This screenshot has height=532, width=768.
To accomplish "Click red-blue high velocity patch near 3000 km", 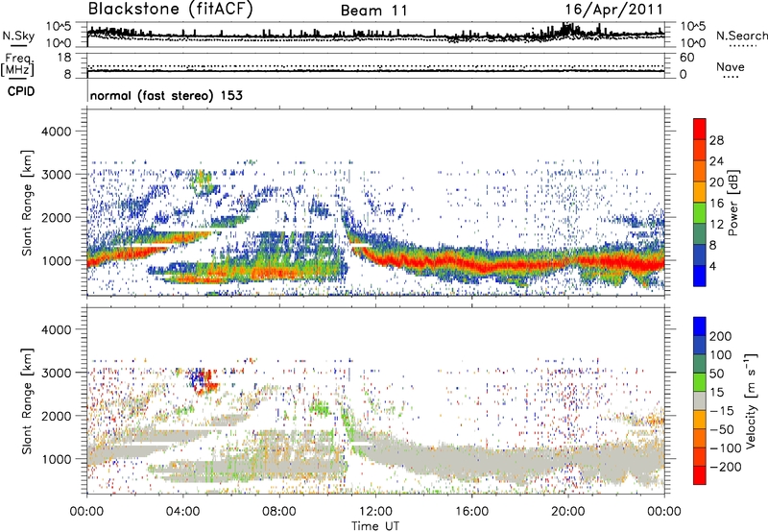I will coord(204,381).
